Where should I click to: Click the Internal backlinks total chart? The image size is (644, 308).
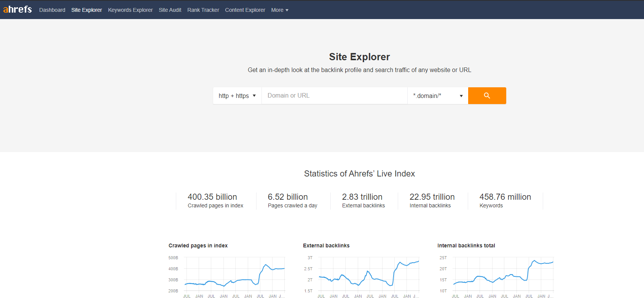(x=496, y=277)
